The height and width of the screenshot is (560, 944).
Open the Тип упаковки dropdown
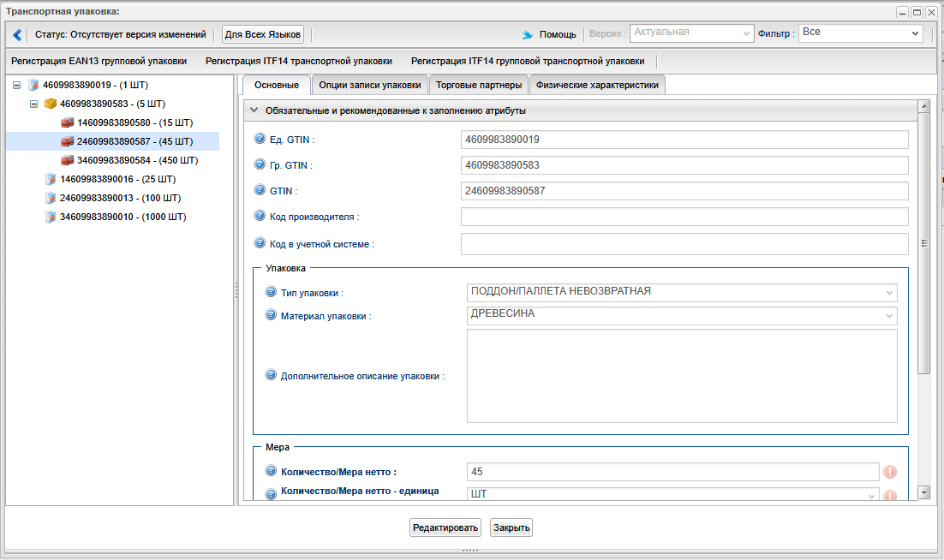889,293
